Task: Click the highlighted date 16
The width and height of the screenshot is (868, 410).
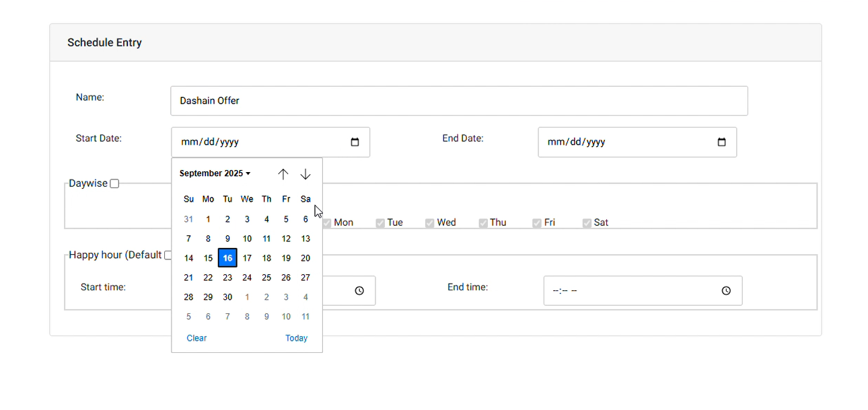Action: [x=227, y=257]
